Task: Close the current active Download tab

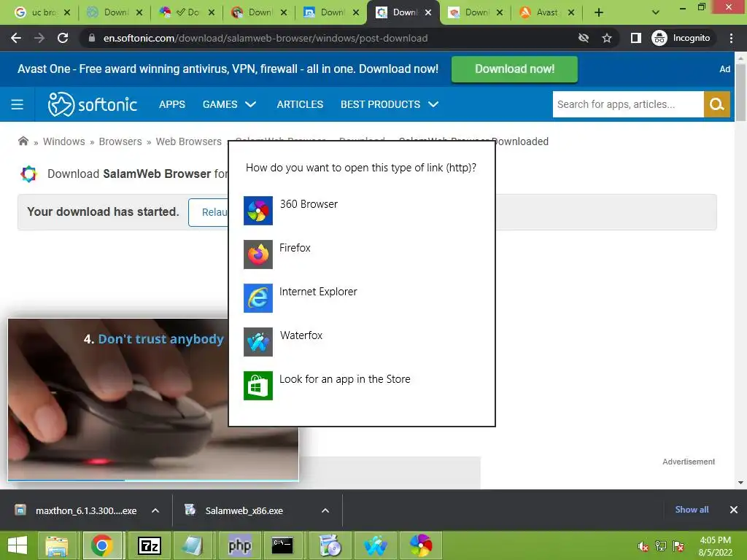Action: point(428,12)
